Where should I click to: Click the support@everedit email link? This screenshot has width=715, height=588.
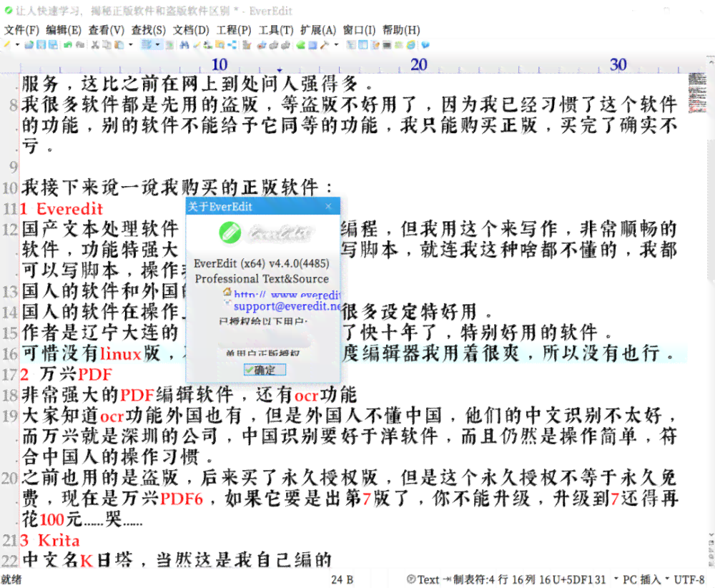(x=287, y=306)
